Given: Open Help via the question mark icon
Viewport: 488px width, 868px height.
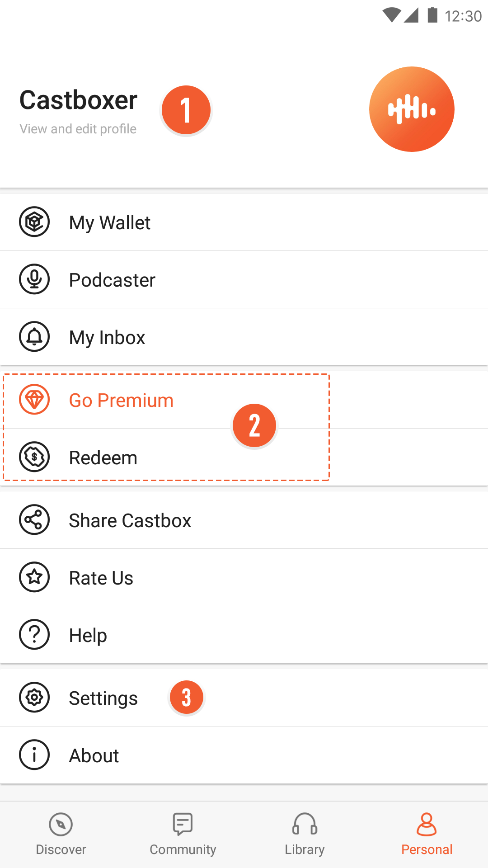Looking at the screenshot, I should click(34, 634).
